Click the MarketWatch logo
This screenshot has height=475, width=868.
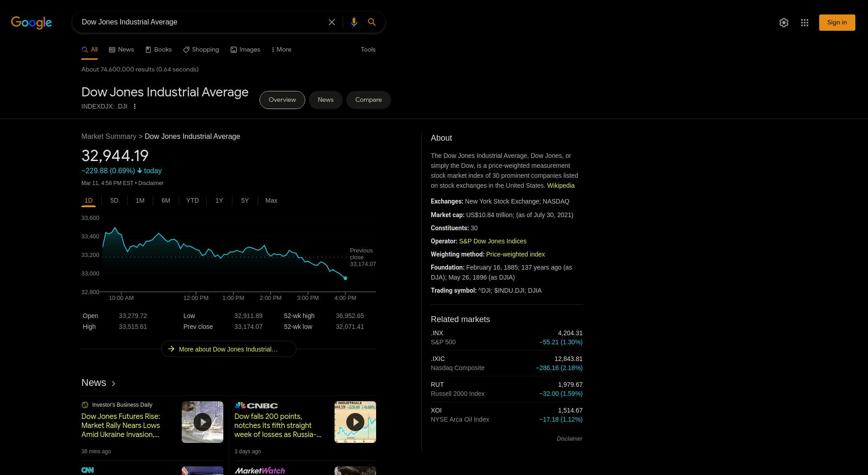[260, 470]
